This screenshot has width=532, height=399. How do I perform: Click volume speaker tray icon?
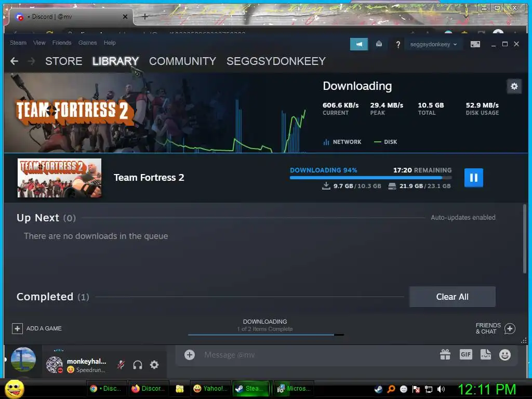tap(441, 389)
